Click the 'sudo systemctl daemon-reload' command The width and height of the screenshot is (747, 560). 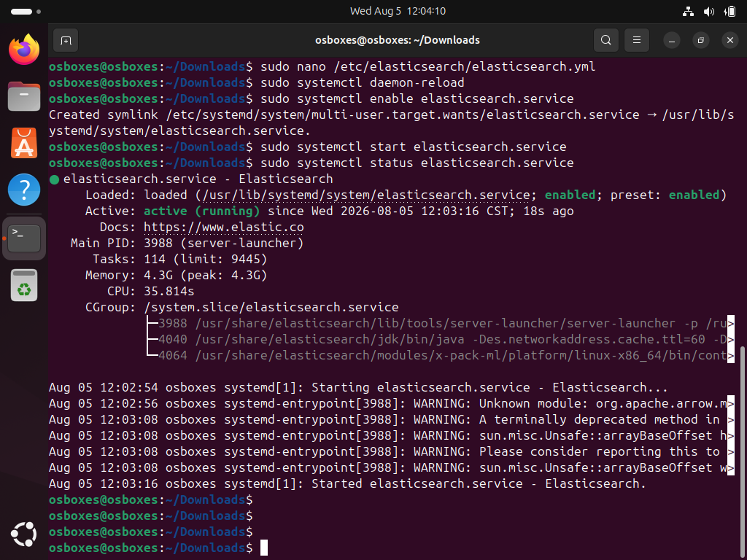click(362, 83)
